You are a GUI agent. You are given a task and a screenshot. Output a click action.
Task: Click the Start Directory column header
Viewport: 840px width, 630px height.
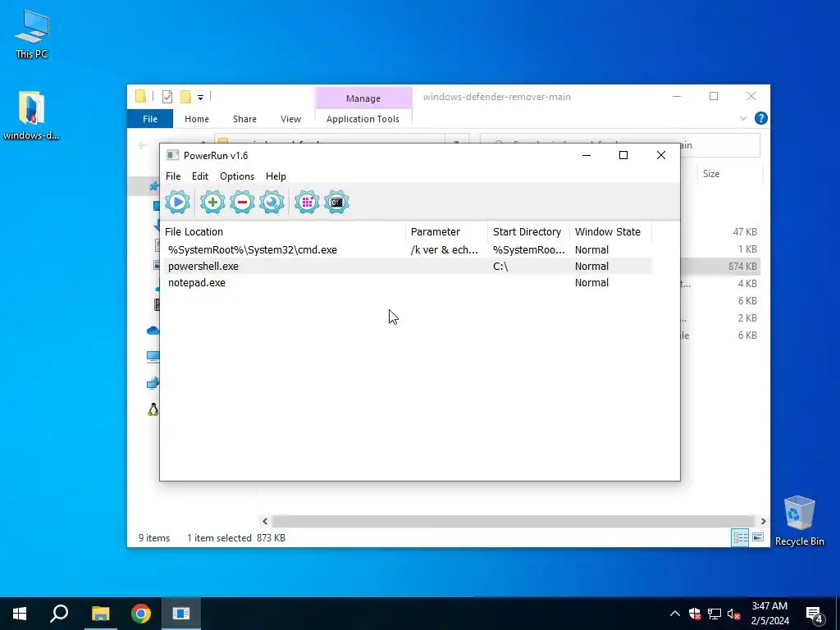[x=529, y=232]
